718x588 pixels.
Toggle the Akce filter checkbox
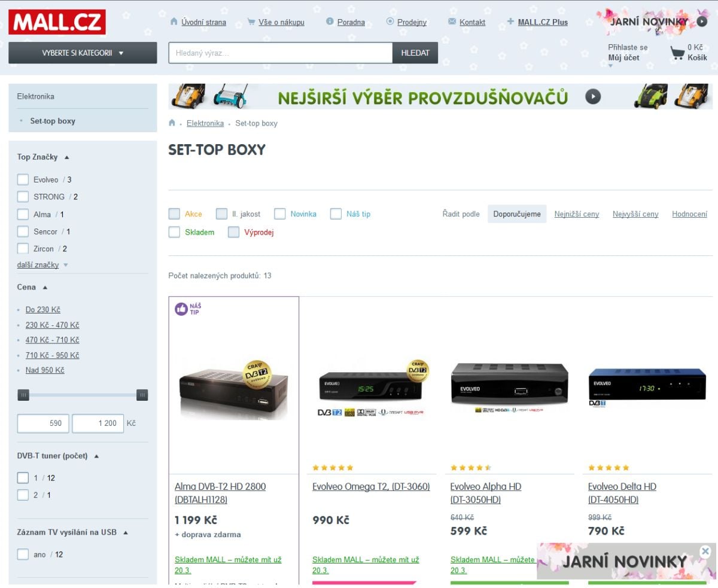175,214
